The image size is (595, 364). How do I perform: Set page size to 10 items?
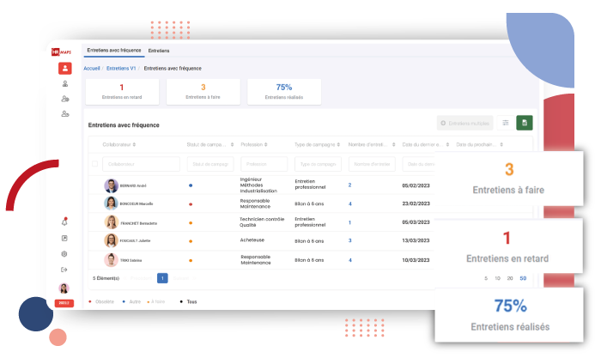(497, 278)
